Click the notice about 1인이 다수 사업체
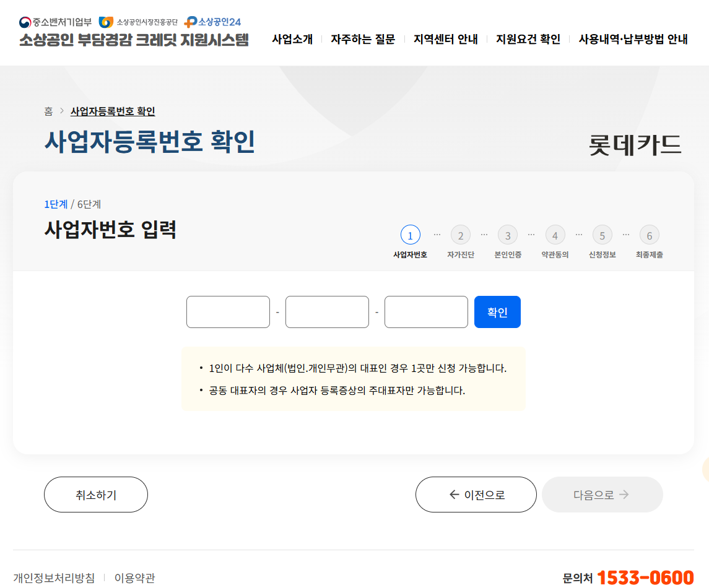709x588 pixels. [358, 368]
